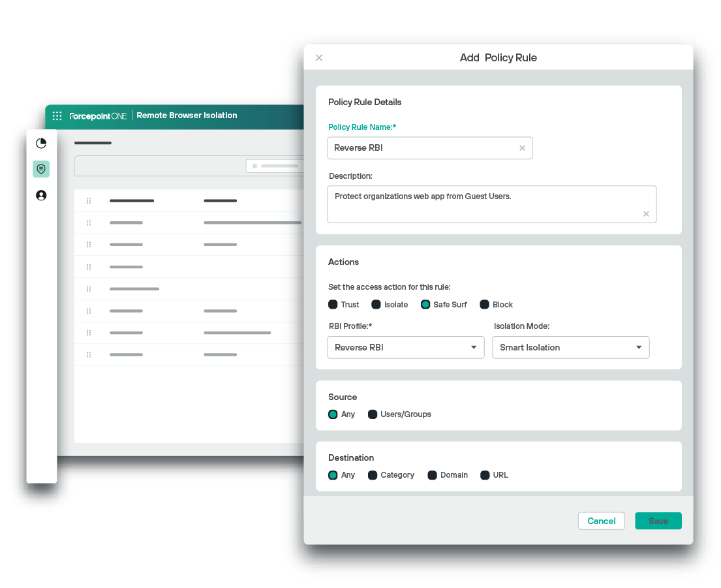The image size is (721, 588).
Task: Open the dashboard pie chart icon
Action: (x=41, y=143)
